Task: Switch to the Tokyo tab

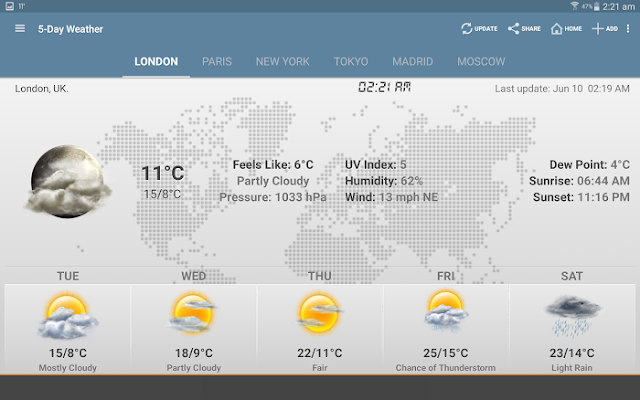Action: (x=351, y=62)
